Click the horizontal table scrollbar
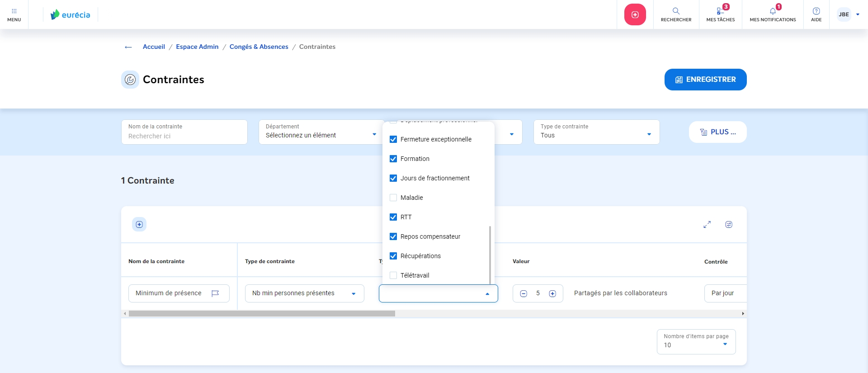 [x=262, y=313]
